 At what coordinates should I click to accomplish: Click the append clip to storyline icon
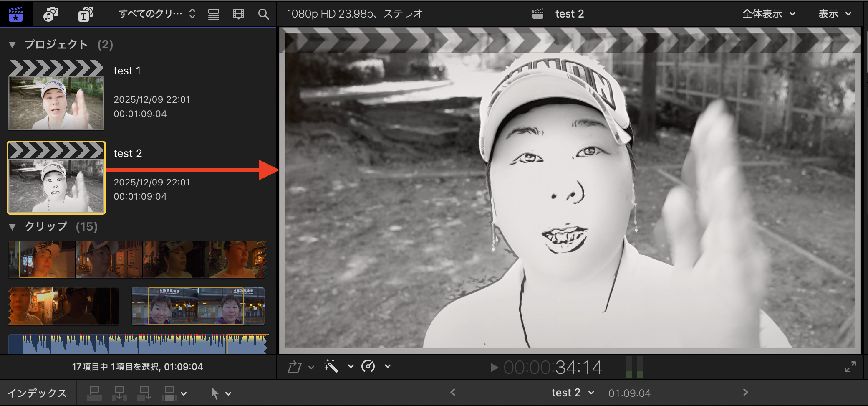(144, 393)
